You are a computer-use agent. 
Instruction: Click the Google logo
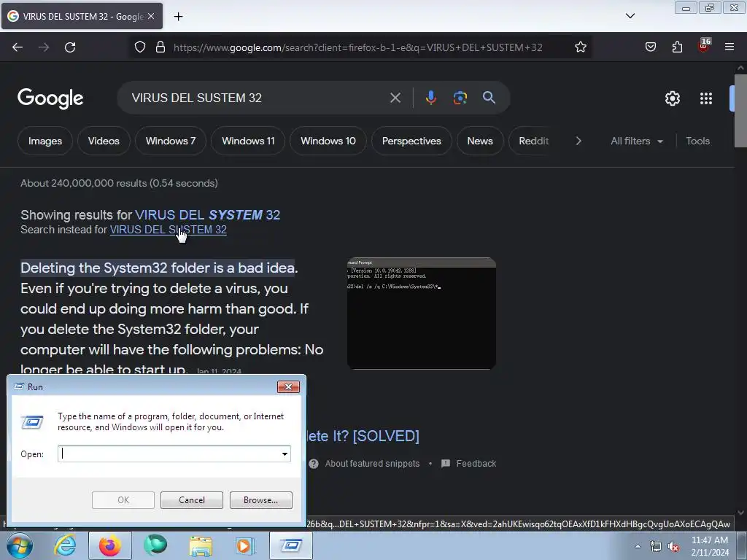(50, 98)
